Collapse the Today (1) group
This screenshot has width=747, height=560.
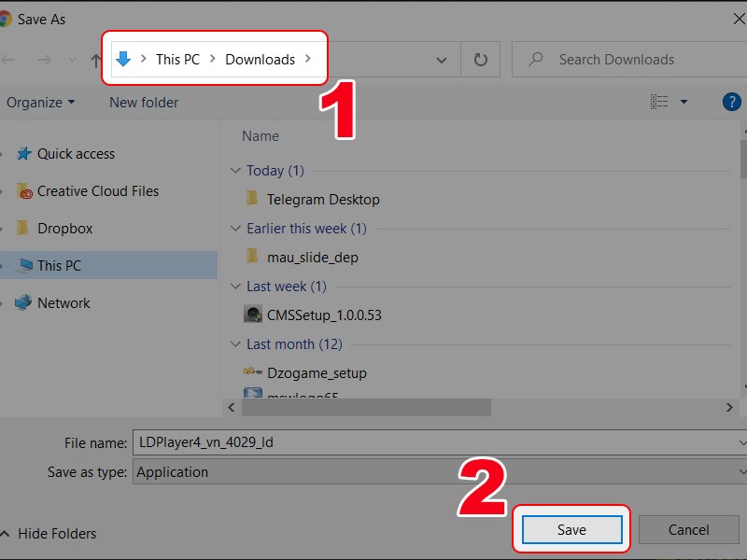coord(234,171)
